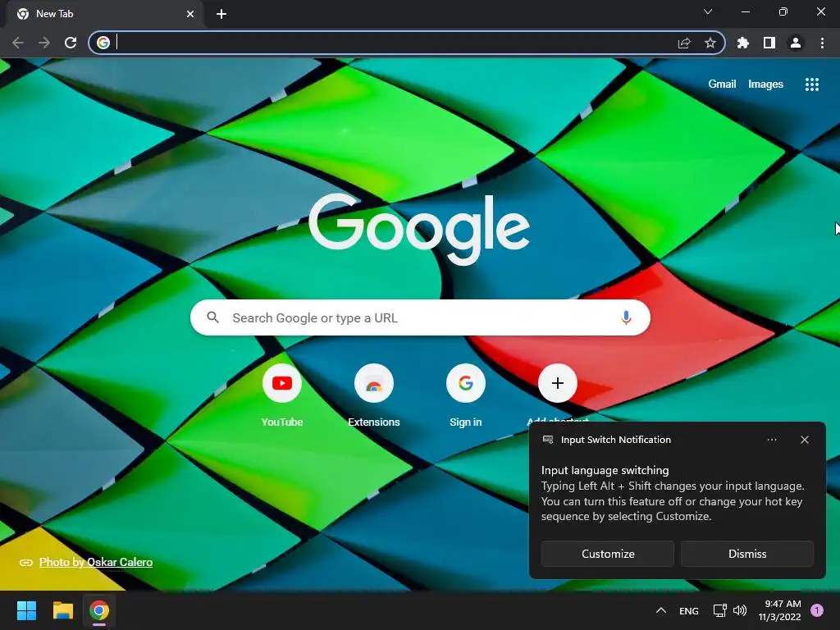Reload the page with the refresh icon
Image resolution: width=840 pixels, height=630 pixels.
tap(71, 43)
